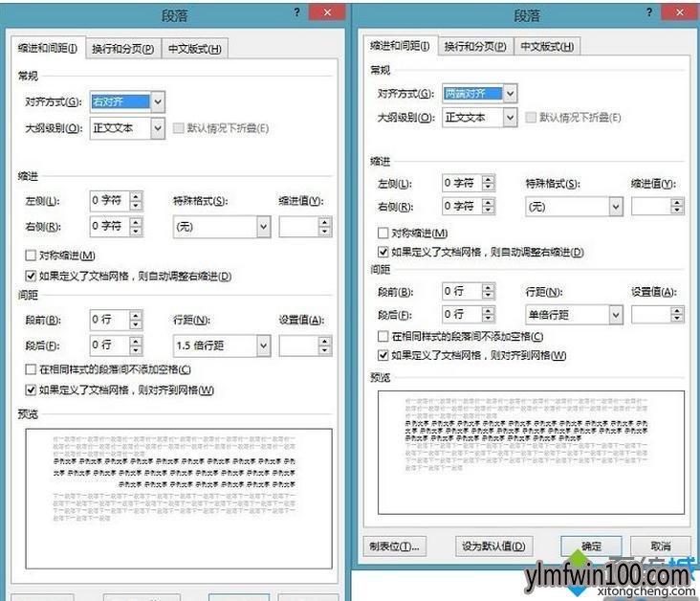Toggle 对称缩进 checkbox in left dialog
This screenshot has width=700, height=601.
pos(31,256)
